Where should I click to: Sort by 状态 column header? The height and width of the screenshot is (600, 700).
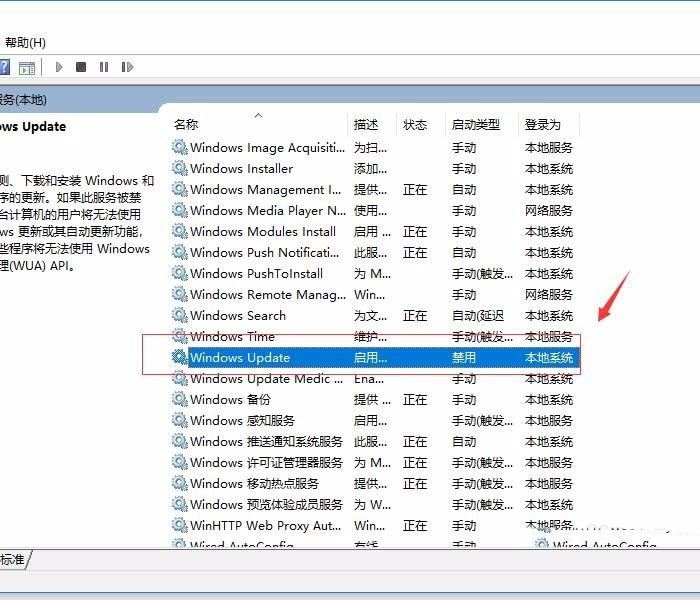point(415,125)
